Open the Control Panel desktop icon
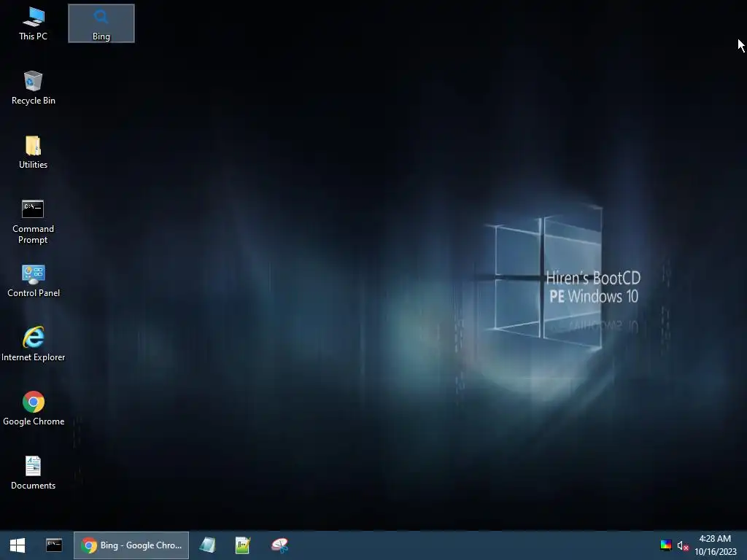 pos(34,281)
